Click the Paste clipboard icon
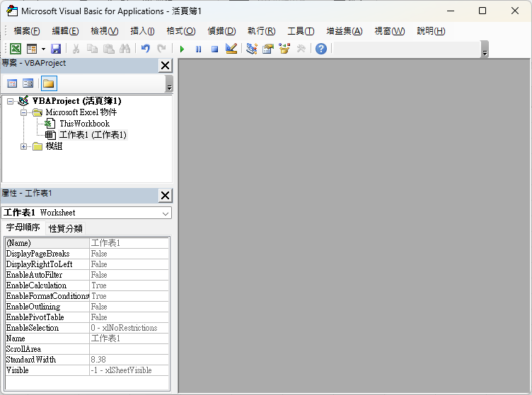The width and height of the screenshot is (532, 395). 108,49
